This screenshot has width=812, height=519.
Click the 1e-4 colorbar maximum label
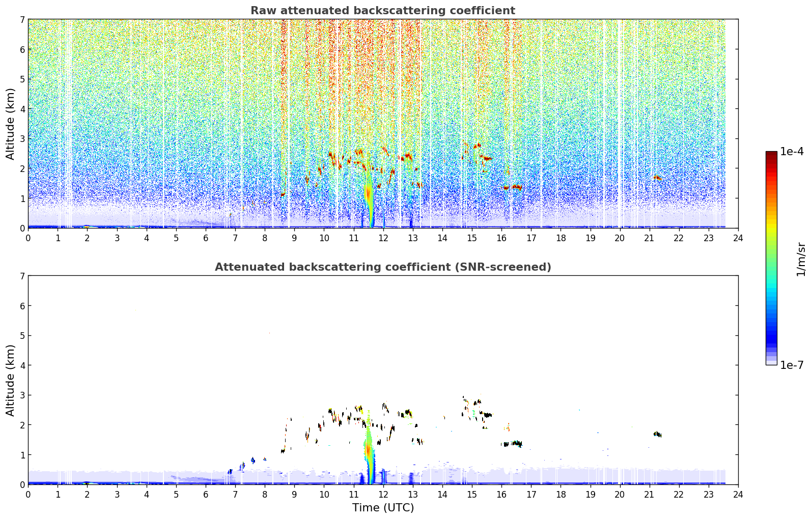pyautogui.click(x=792, y=152)
